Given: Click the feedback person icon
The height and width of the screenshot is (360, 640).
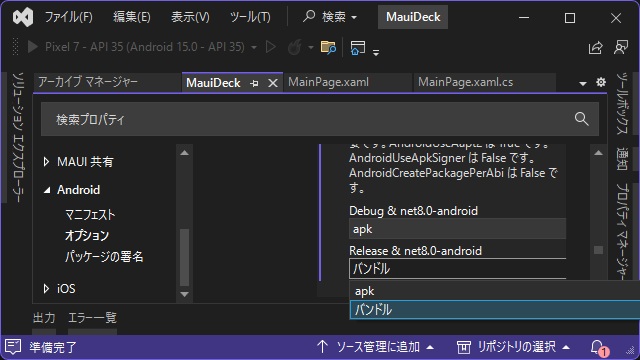Looking at the screenshot, I should [x=621, y=47].
